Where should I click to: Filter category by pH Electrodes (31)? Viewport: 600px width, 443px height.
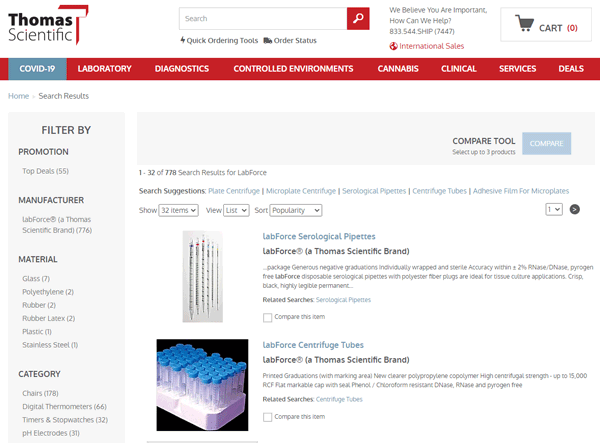click(51, 433)
